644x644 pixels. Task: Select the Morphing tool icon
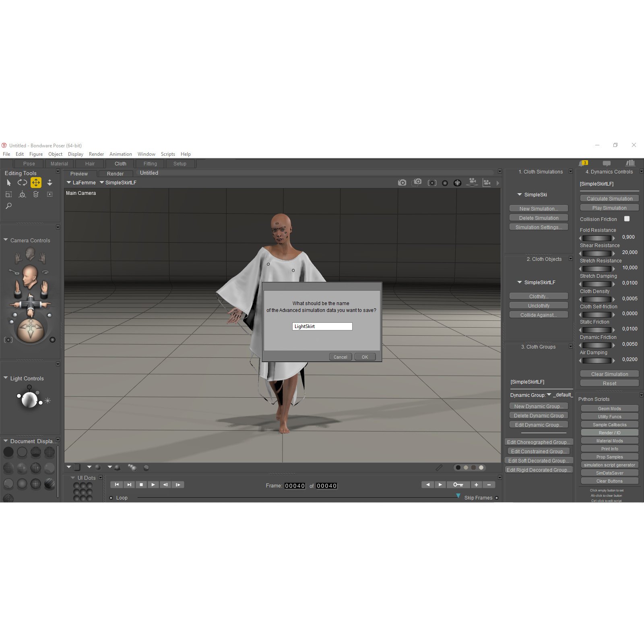pos(36,194)
